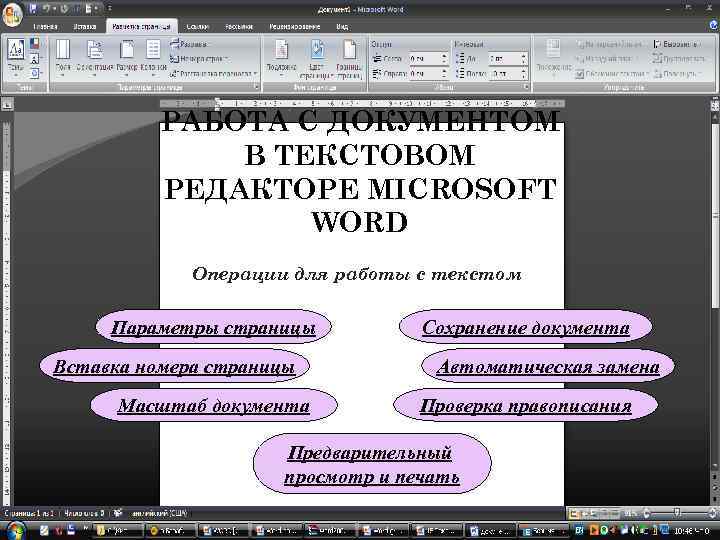Open the page Size (Размер) menu
This screenshot has height=540, width=720.
127,57
